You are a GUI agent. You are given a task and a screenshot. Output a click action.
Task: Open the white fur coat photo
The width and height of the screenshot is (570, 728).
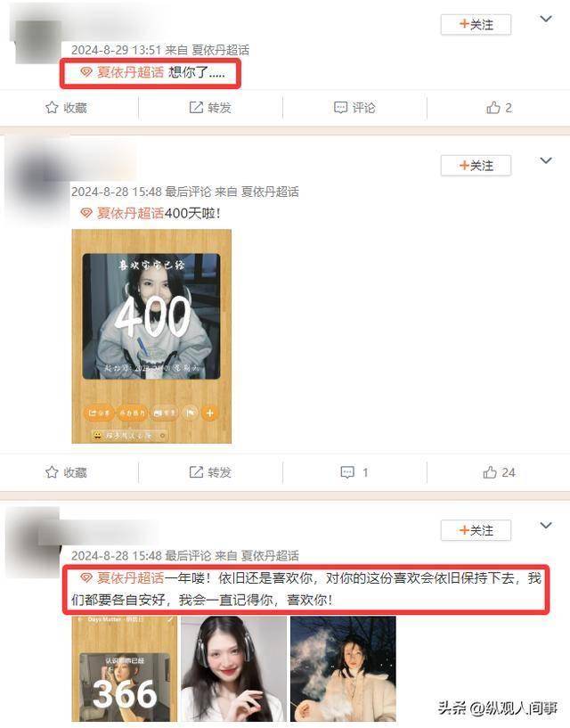pyautogui.click(x=343, y=668)
